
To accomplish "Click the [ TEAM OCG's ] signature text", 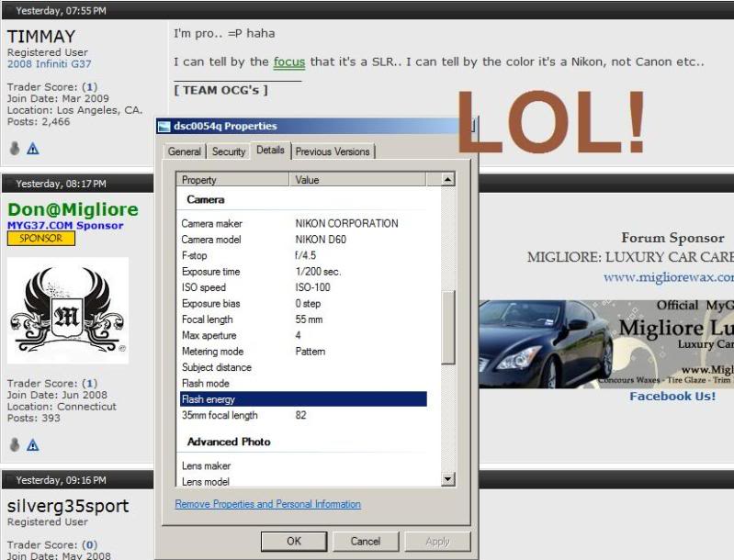I will tap(221, 90).
